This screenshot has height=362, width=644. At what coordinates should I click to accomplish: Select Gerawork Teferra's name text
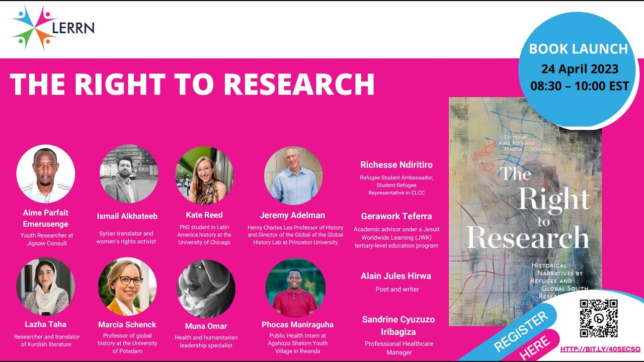click(x=396, y=216)
